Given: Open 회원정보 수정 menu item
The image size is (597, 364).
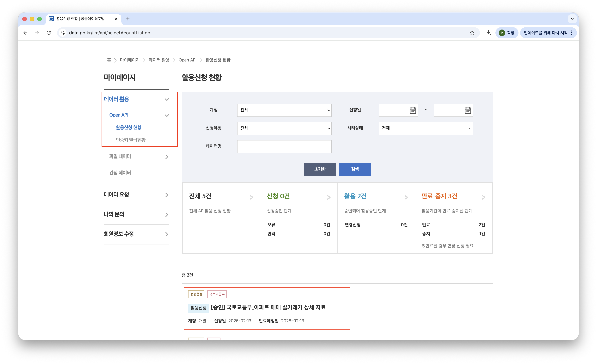Looking at the screenshot, I should coord(119,234).
